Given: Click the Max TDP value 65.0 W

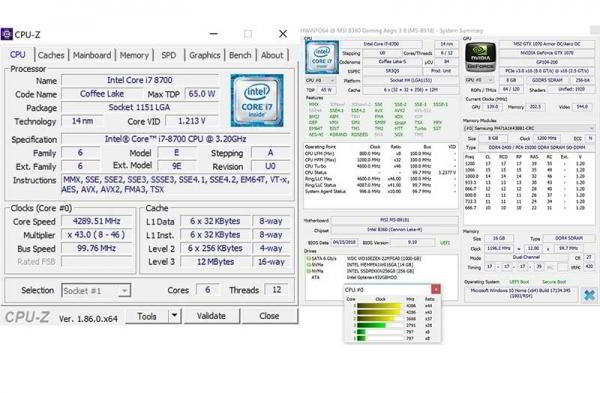Looking at the screenshot, I should [x=201, y=94].
